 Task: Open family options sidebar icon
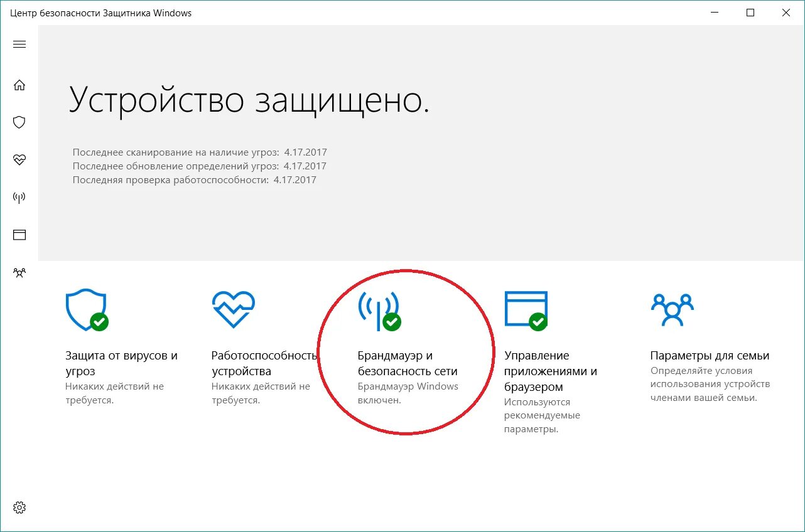[19, 273]
